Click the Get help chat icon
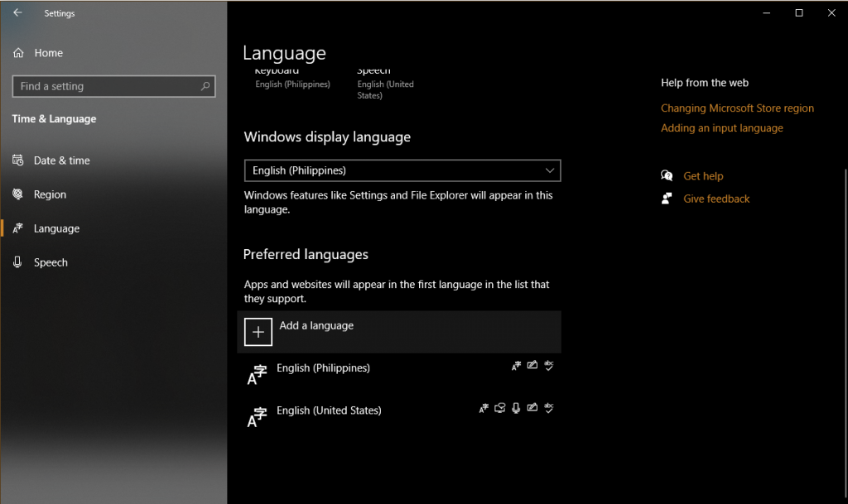 click(667, 175)
